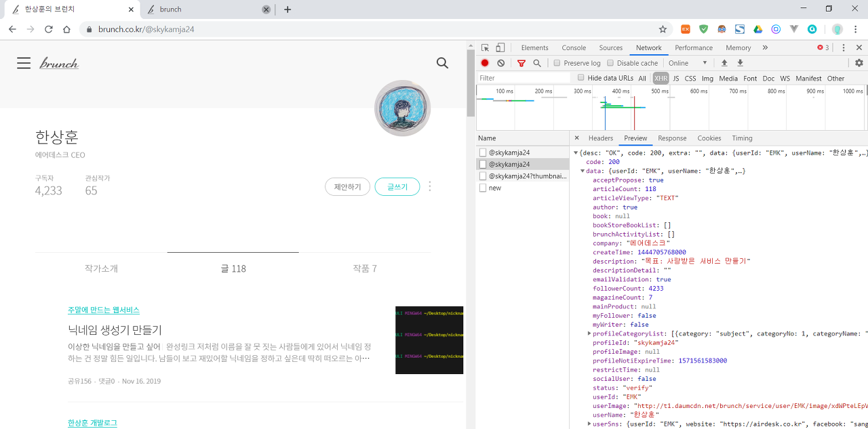This screenshot has width=868, height=429.
Task: Open the Chrome three-dot menu
Action: pos(856,29)
